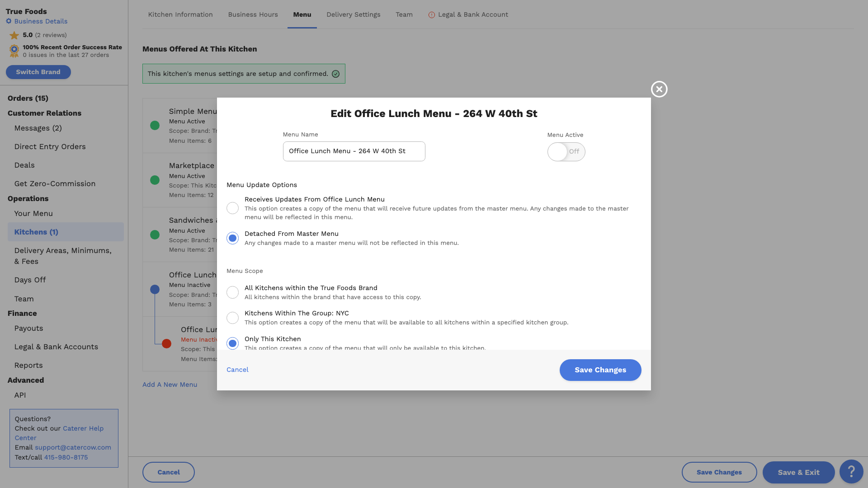The width and height of the screenshot is (868, 488).
Task: Click the Menu Name input field
Action: pos(354,151)
